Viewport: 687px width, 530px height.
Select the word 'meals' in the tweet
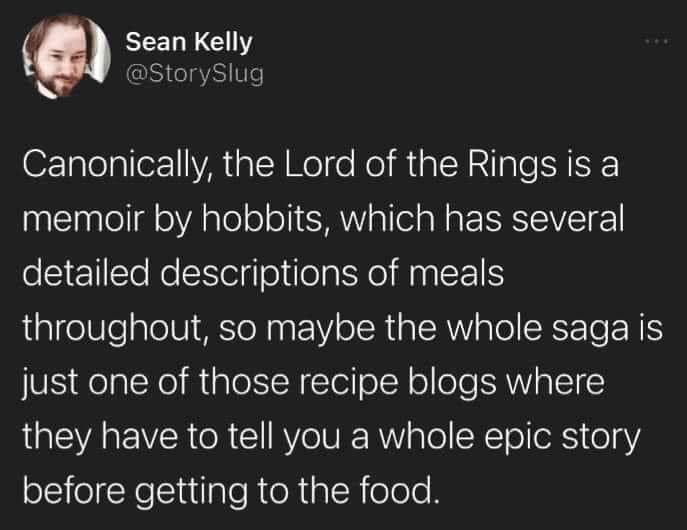[x=457, y=273]
